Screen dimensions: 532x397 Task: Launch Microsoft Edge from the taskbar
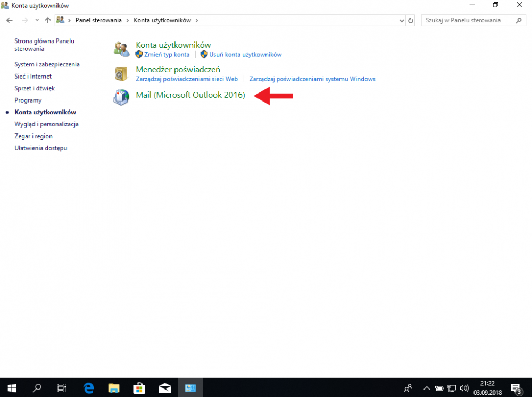click(x=88, y=388)
